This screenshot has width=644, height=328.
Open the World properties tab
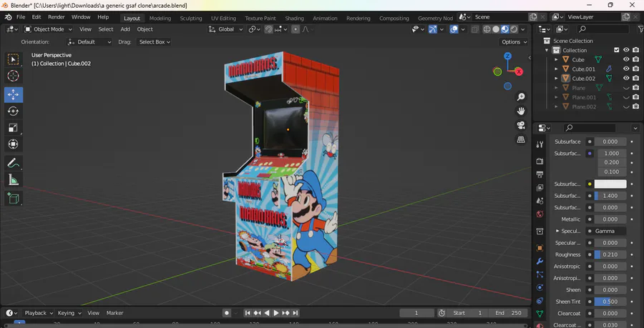pos(540,214)
